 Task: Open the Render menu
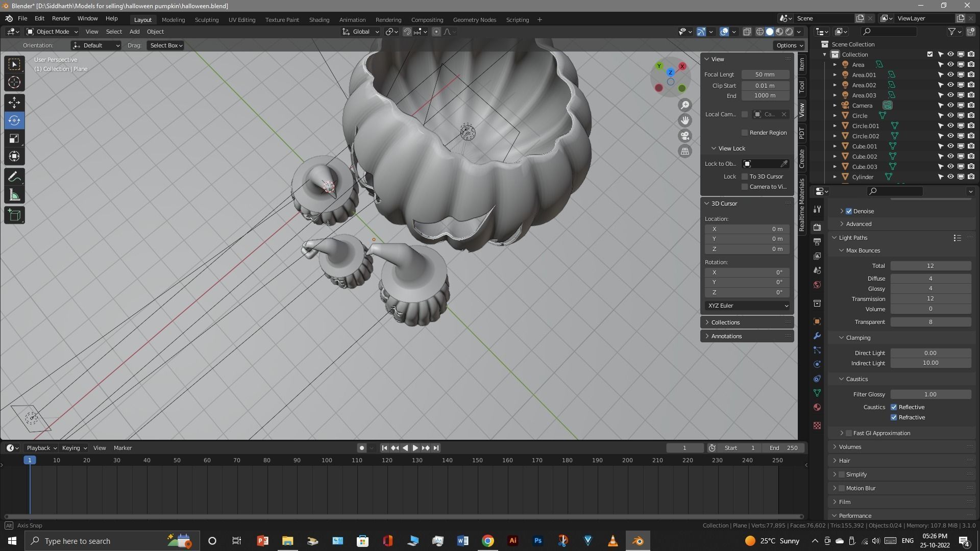(61, 18)
